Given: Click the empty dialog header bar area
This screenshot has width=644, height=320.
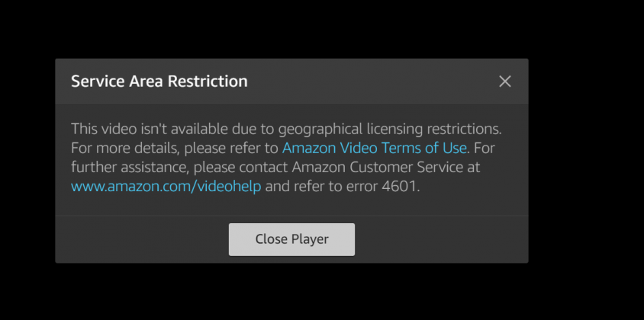Looking at the screenshot, I should coord(369,82).
